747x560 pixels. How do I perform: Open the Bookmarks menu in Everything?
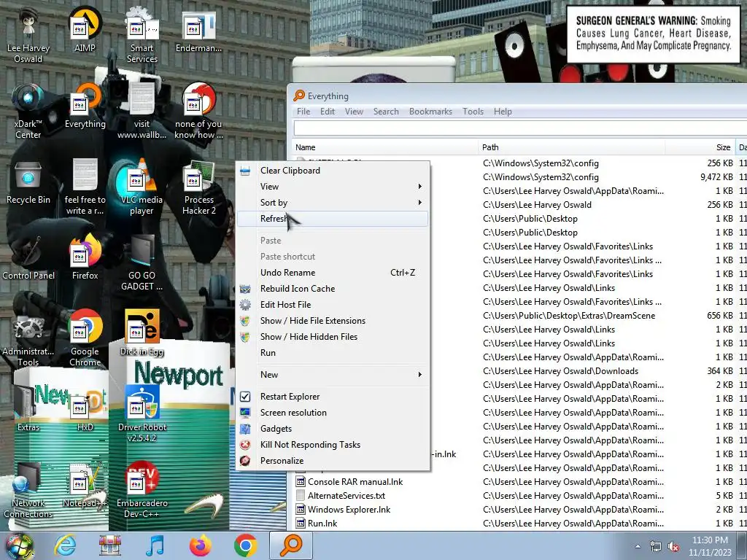pyautogui.click(x=430, y=112)
